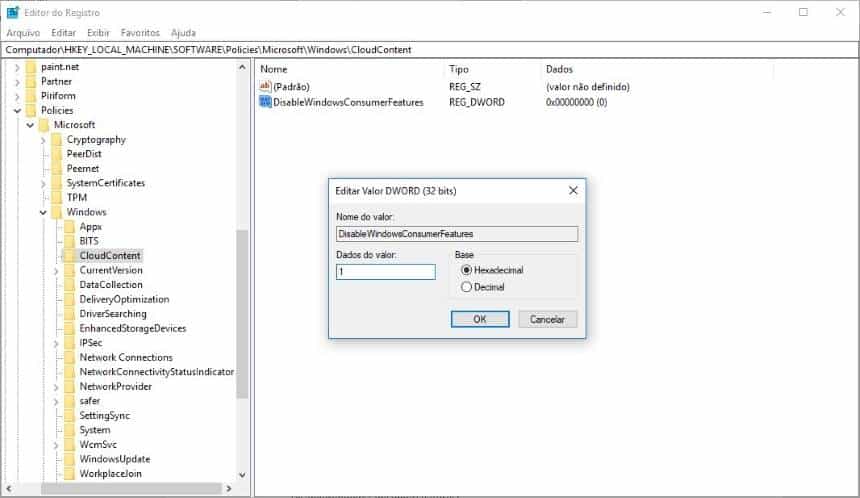Expand the safer key
The image size is (860, 498).
click(56, 401)
